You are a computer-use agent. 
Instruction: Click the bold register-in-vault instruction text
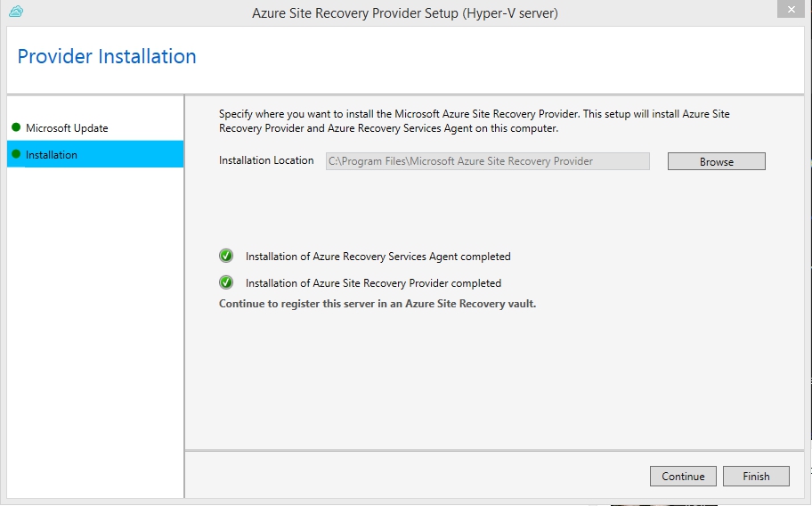click(x=378, y=304)
